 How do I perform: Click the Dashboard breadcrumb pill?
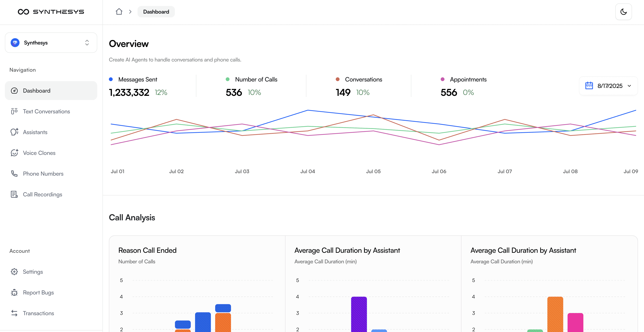tap(156, 12)
